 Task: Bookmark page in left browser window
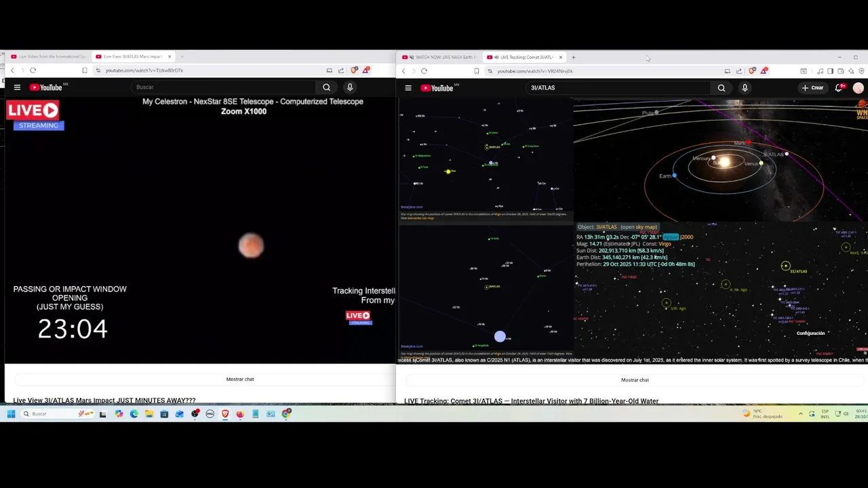(x=85, y=70)
